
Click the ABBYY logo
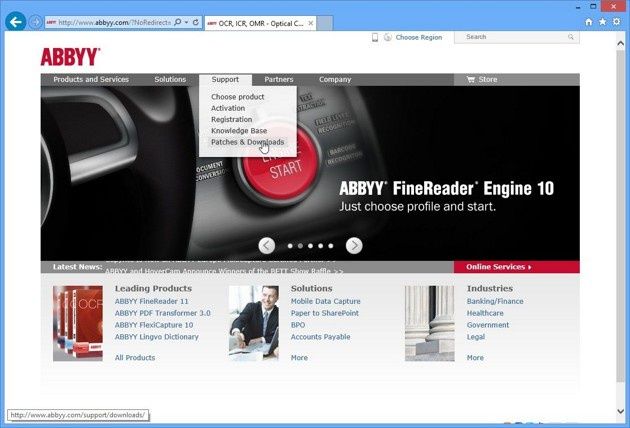70,57
